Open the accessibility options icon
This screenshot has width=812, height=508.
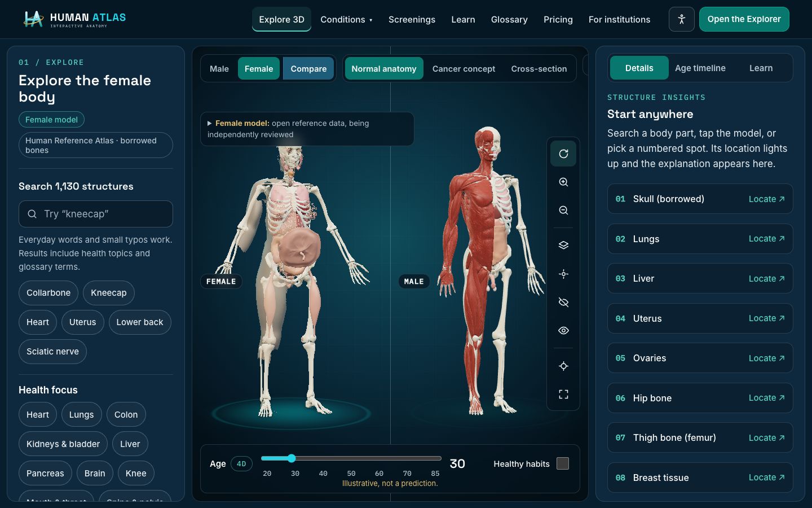tap(681, 19)
